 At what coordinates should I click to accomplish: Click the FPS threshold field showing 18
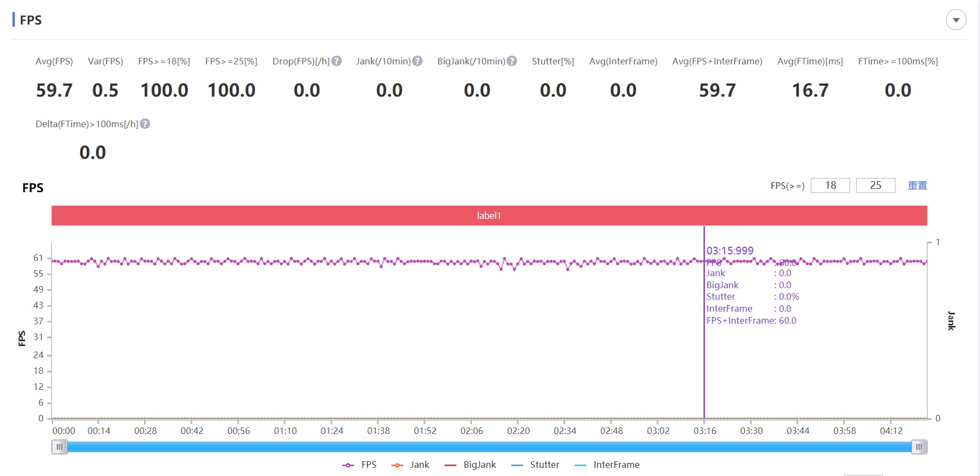pyautogui.click(x=830, y=186)
